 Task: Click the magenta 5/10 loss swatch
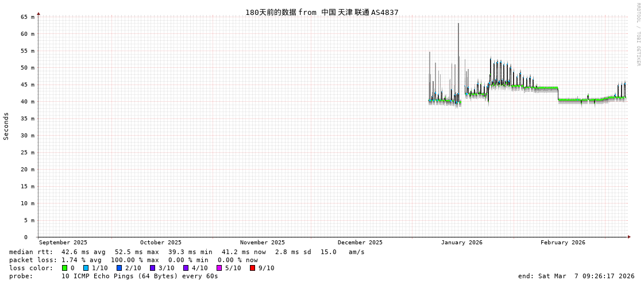click(219, 268)
